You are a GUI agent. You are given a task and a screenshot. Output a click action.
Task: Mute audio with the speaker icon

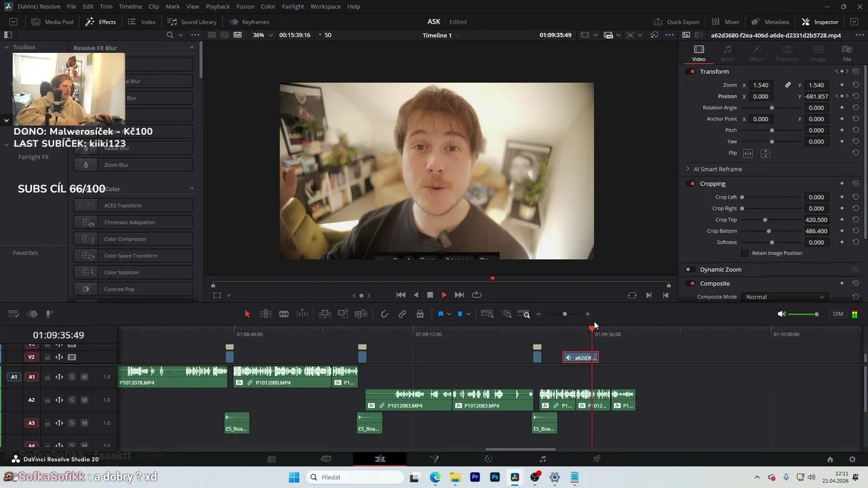pos(781,314)
